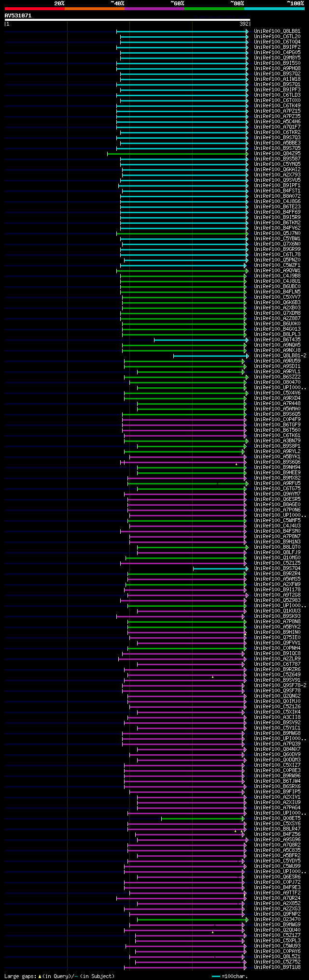Click the UniRef100_Q9SF78-2 label
309x980 pixels.
click(280, 686)
